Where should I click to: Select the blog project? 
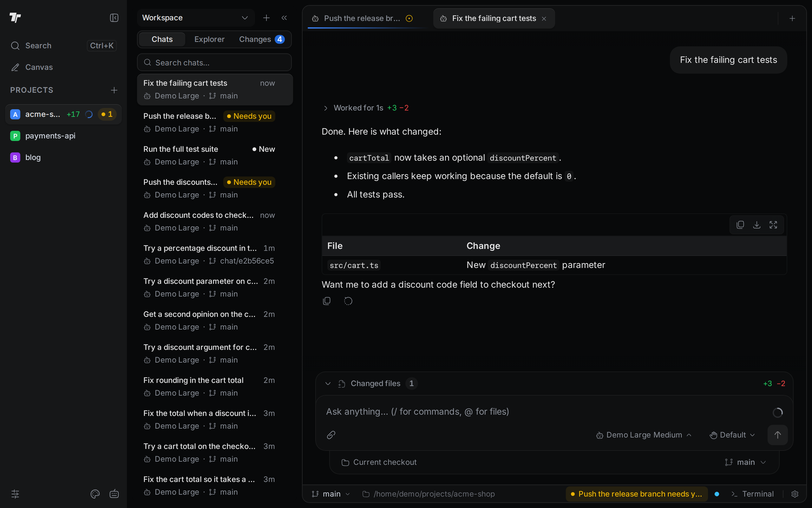[x=63, y=157]
